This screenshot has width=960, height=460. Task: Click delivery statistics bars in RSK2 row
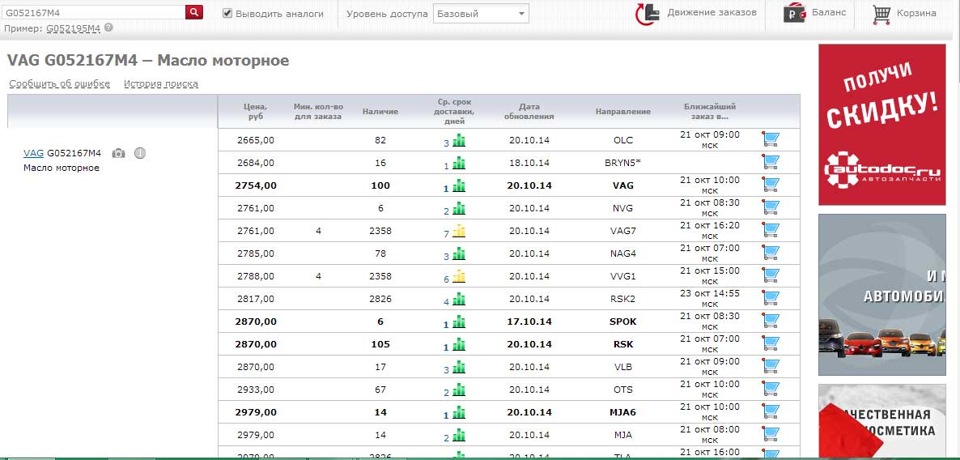459,300
